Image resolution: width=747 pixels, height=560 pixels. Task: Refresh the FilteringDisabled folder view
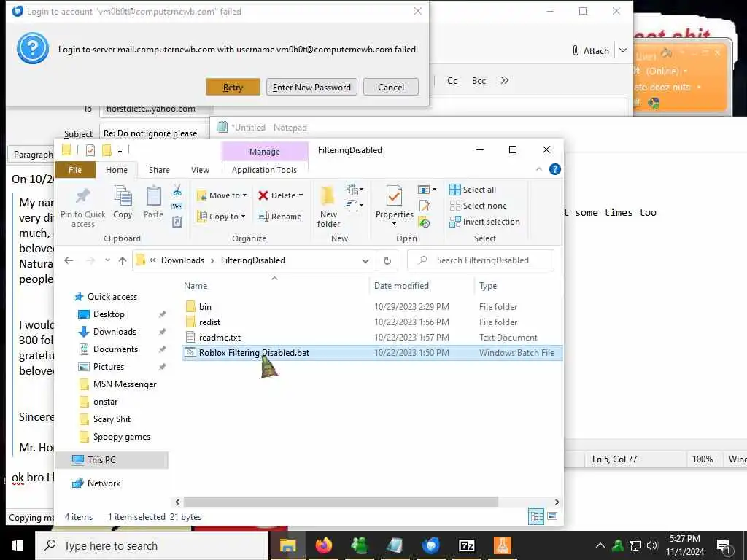point(387,260)
